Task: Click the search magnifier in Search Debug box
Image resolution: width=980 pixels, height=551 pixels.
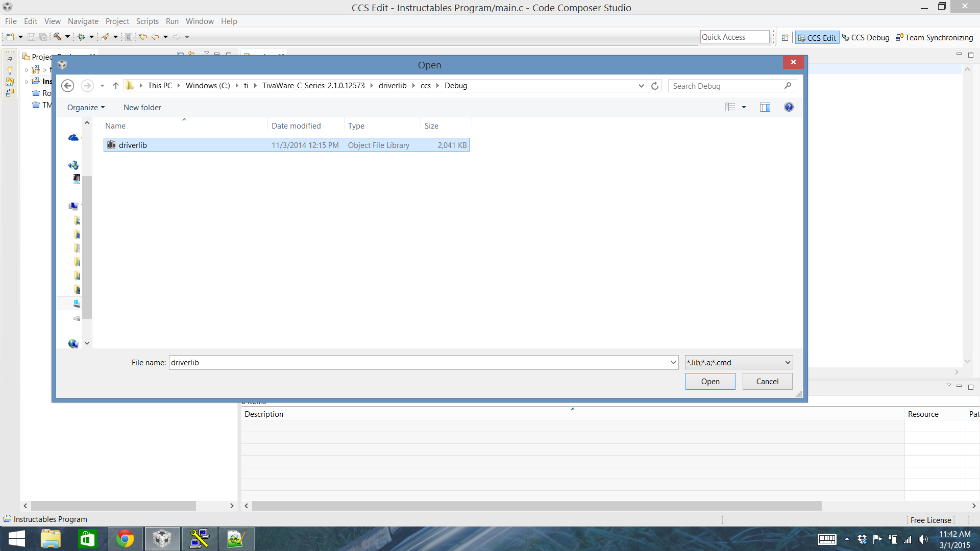Action: (x=788, y=86)
